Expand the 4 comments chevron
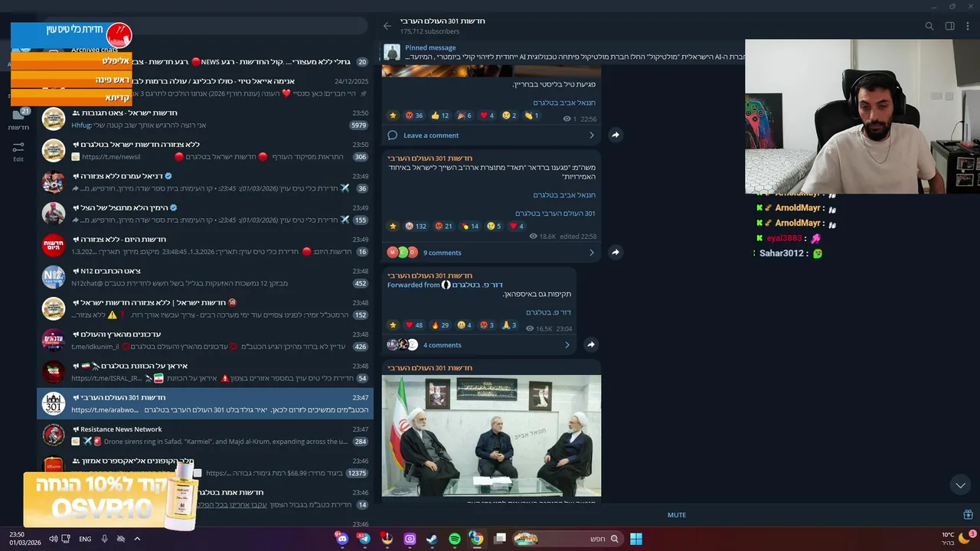 coord(567,345)
